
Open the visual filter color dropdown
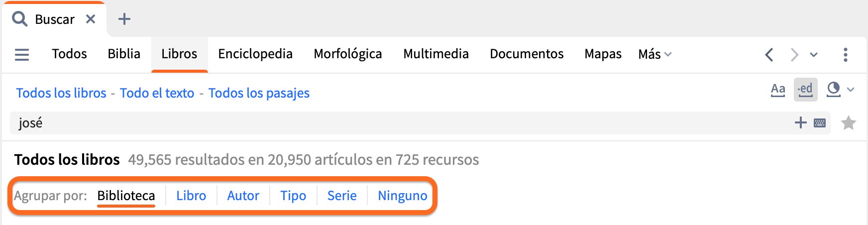(x=840, y=90)
